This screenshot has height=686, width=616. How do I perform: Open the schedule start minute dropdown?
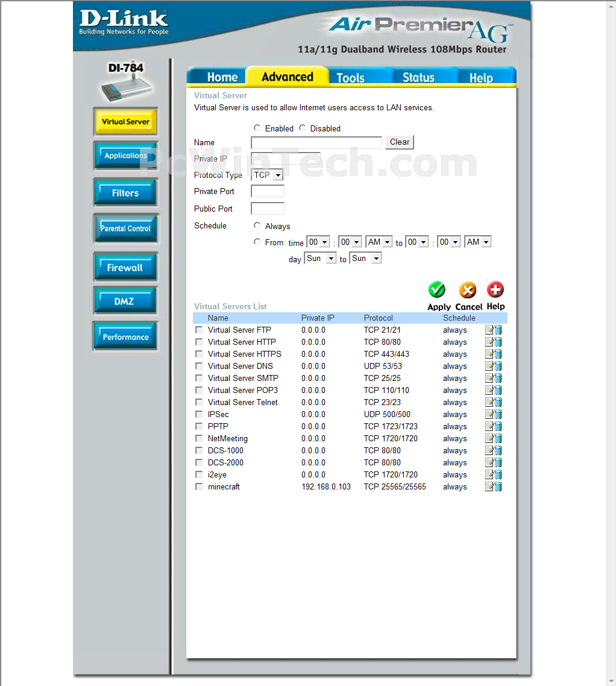tap(350, 242)
